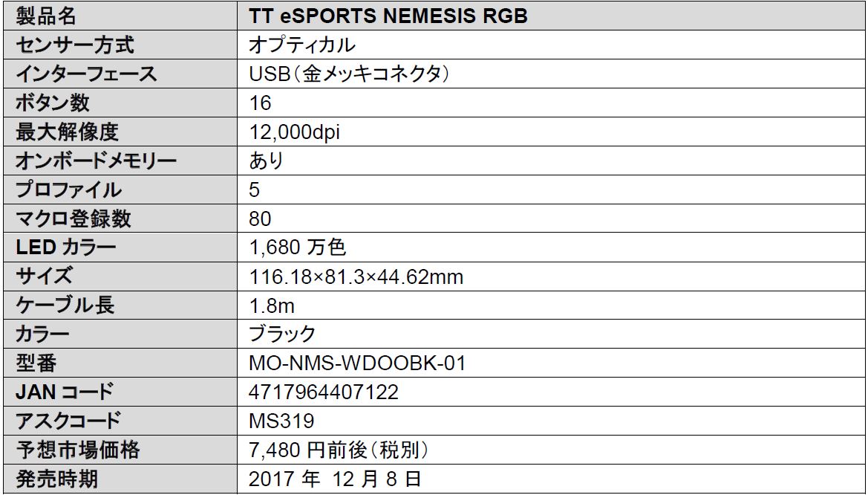
Task: Click the オンボードメモリー label cell
Action: pos(97,161)
